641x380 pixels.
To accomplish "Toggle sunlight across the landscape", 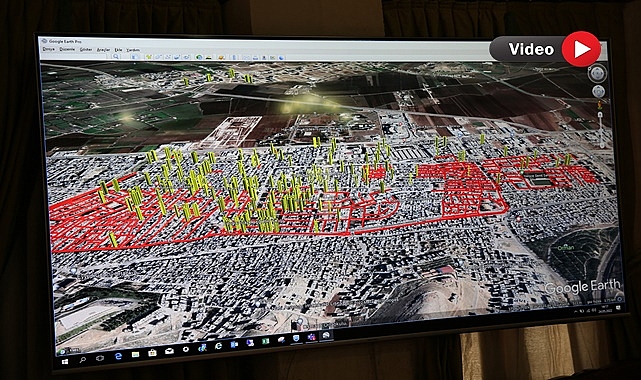I will (208, 57).
